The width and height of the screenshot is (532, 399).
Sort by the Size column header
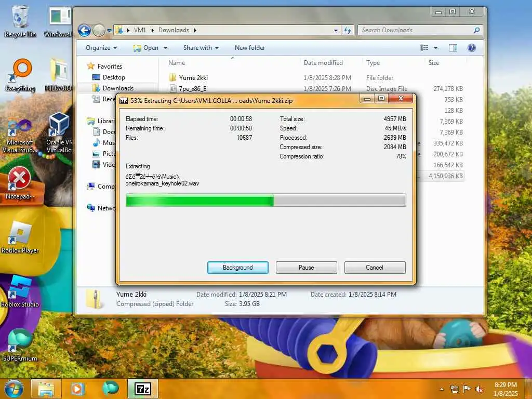pos(434,63)
